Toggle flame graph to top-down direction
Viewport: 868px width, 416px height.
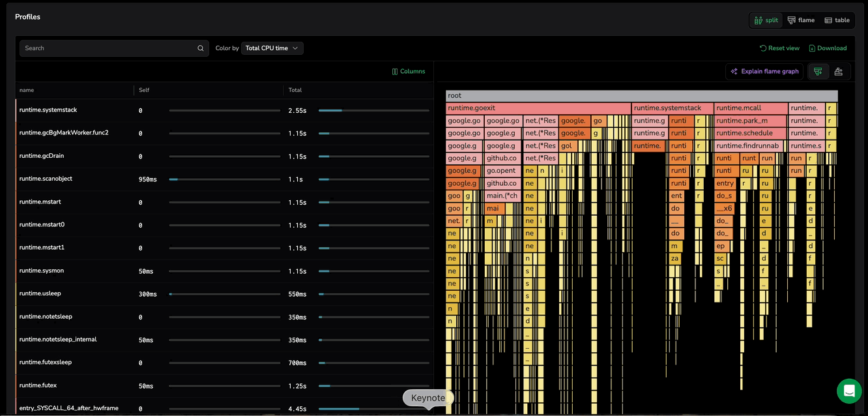(x=818, y=72)
